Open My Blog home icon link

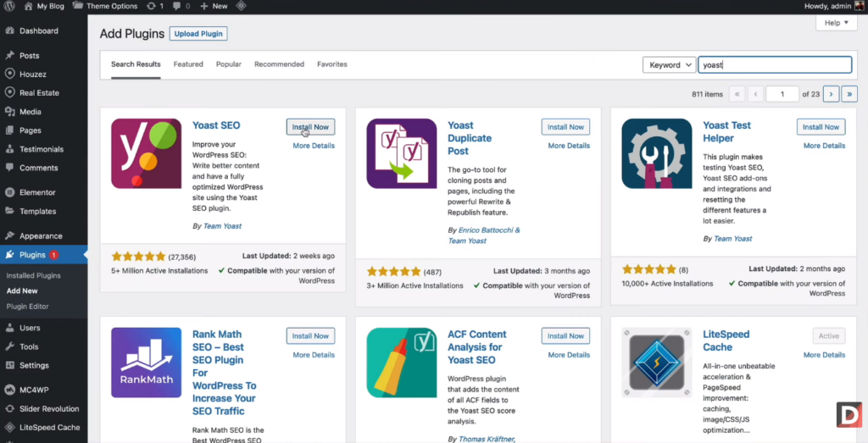[x=44, y=6]
